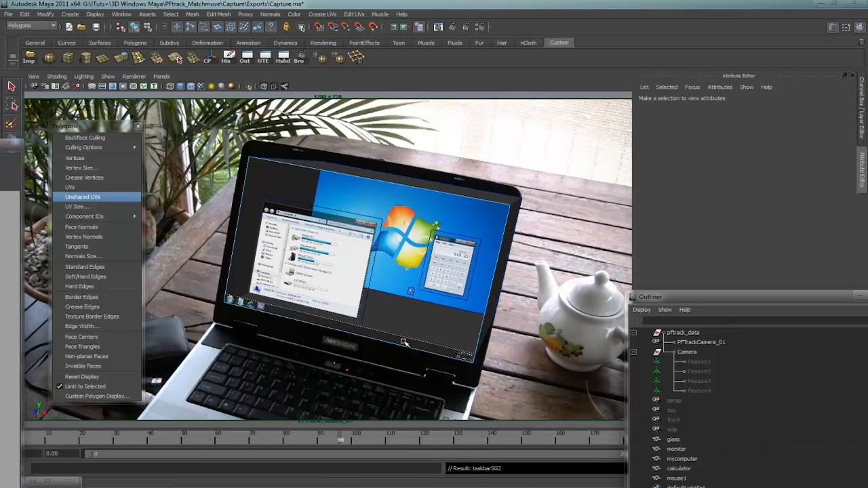The width and height of the screenshot is (868, 488).
Task: Switch to the Polygons shelf tab
Action: [x=135, y=43]
